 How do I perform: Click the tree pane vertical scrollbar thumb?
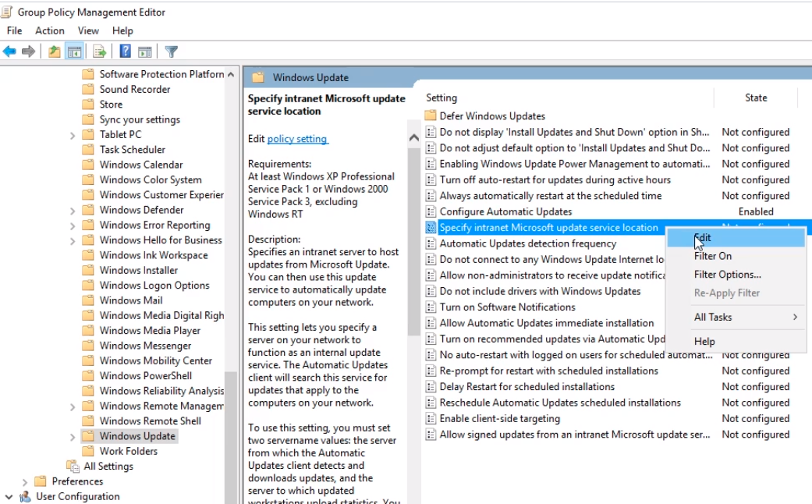coord(231,438)
